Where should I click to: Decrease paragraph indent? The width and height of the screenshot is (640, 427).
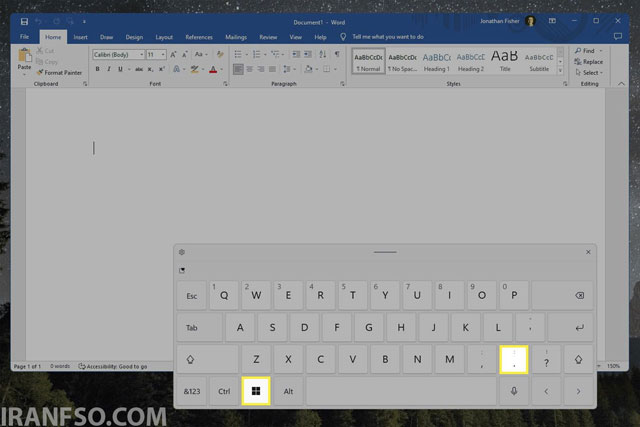296,54
